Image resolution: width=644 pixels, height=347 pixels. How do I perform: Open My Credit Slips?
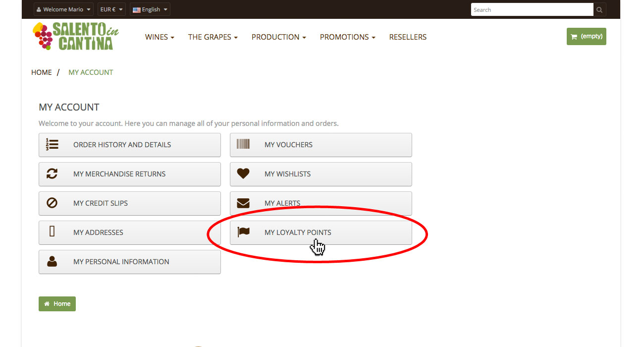click(129, 203)
